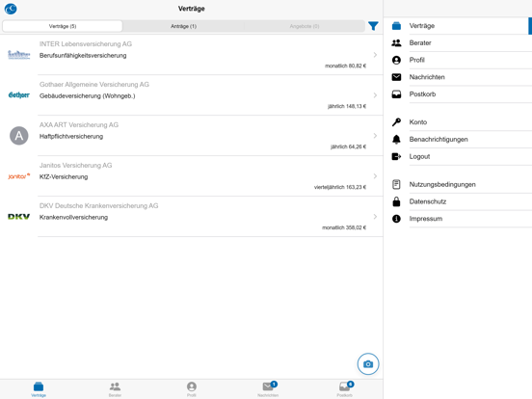Click monatlich 80,82 € amount
The image size is (532, 399).
(x=345, y=66)
